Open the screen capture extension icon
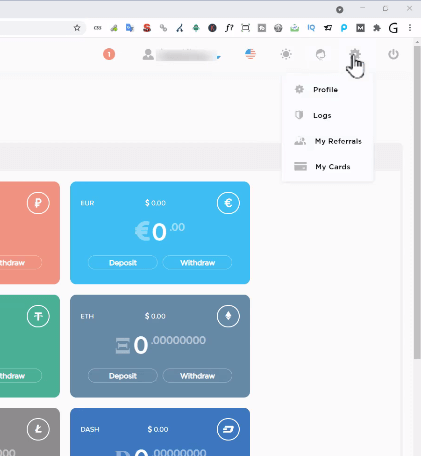The width and height of the screenshot is (421, 456). click(x=245, y=28)
